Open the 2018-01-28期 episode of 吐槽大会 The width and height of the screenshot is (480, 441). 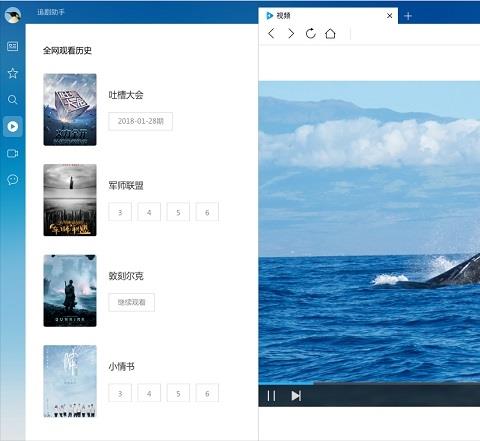point(140,121)
